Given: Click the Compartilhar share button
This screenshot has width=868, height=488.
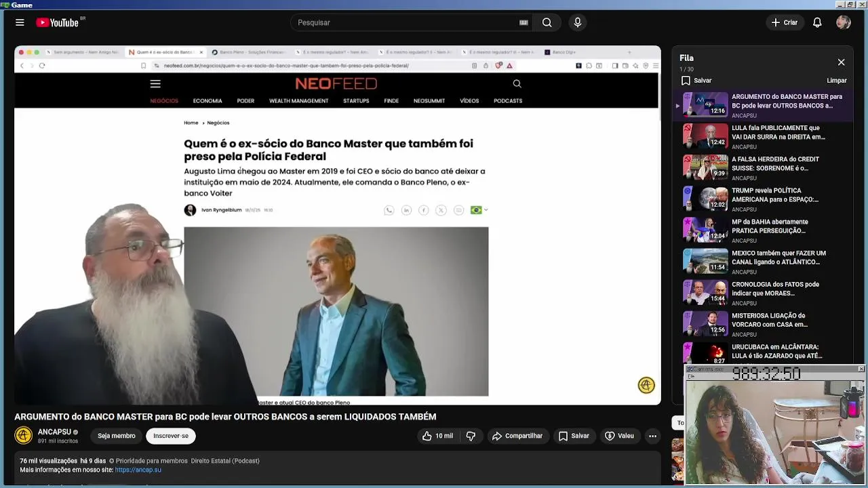Looking at the screenshot, I should pyautogui.click(x=517, y=436).
